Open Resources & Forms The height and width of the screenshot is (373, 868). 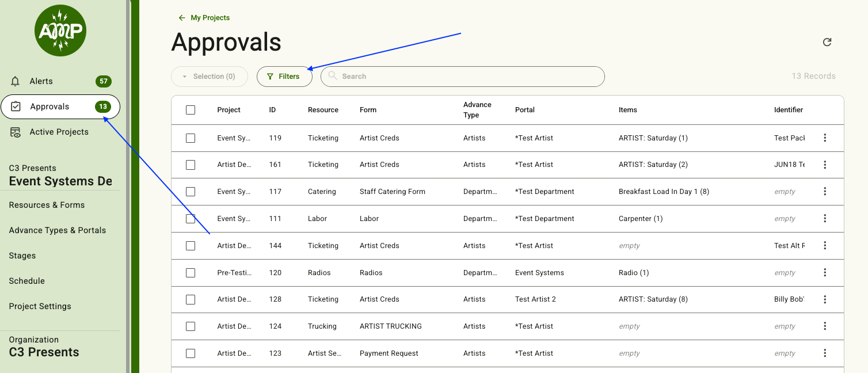point(47,205)
